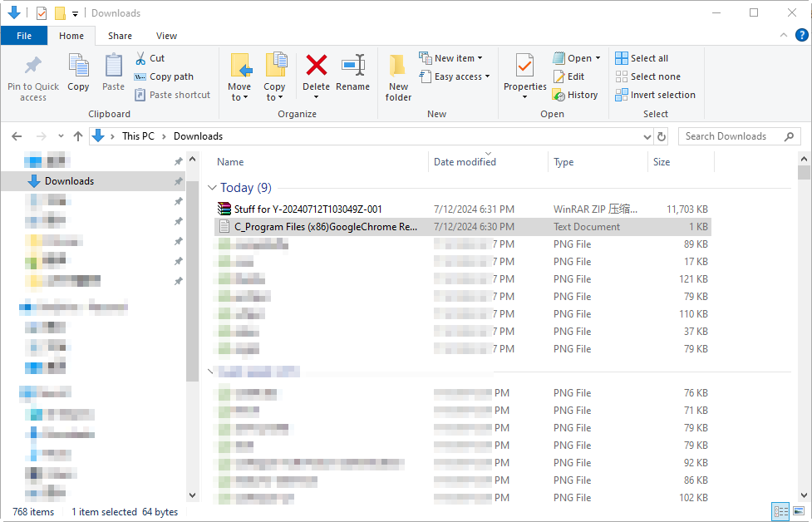Click the Cut scissors icon
The height and width of the screenshot is (522, 812).
click(x=140, y=58)
